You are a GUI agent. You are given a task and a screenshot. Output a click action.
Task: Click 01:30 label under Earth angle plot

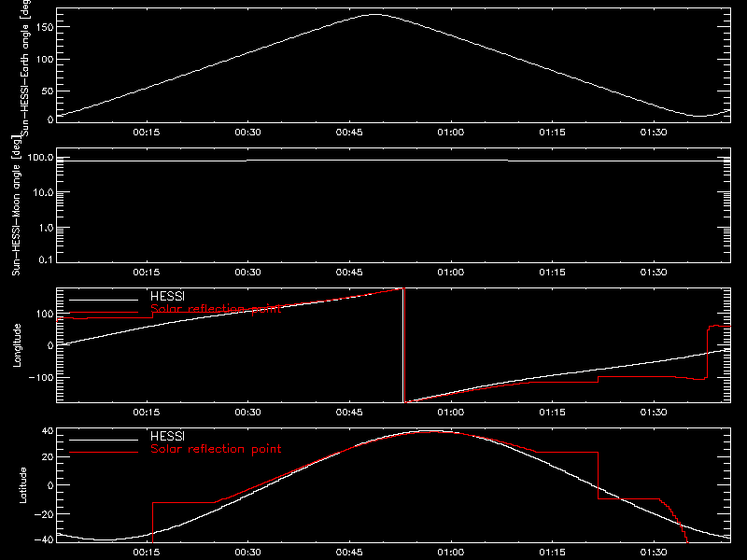click(x=654, y=132)
